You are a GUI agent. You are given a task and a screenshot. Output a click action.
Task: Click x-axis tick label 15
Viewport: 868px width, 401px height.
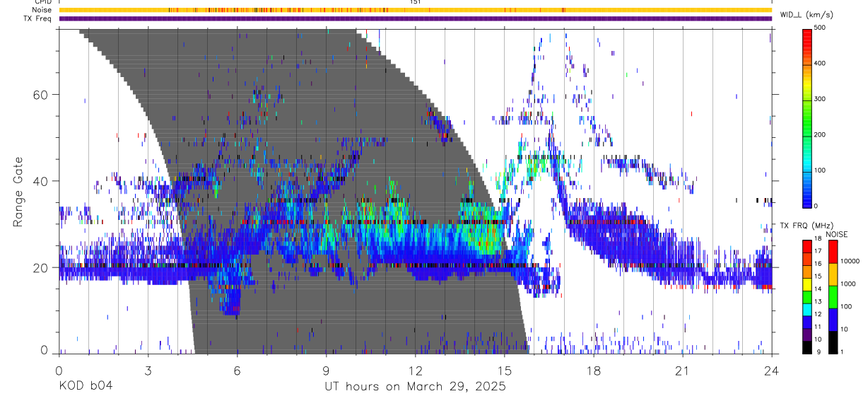[504, 371]
